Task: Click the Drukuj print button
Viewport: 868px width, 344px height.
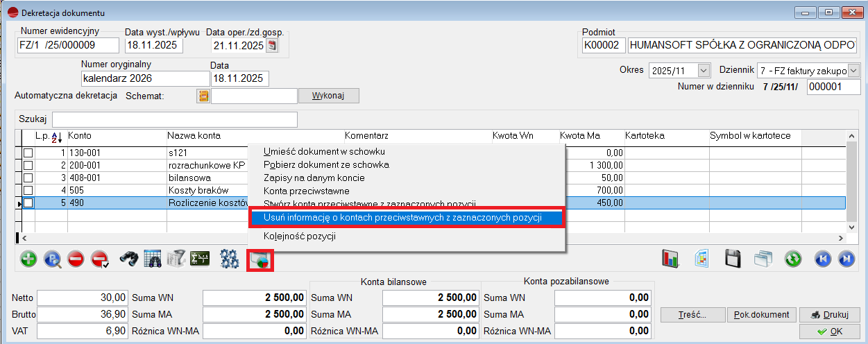Action: coord(829,315)
